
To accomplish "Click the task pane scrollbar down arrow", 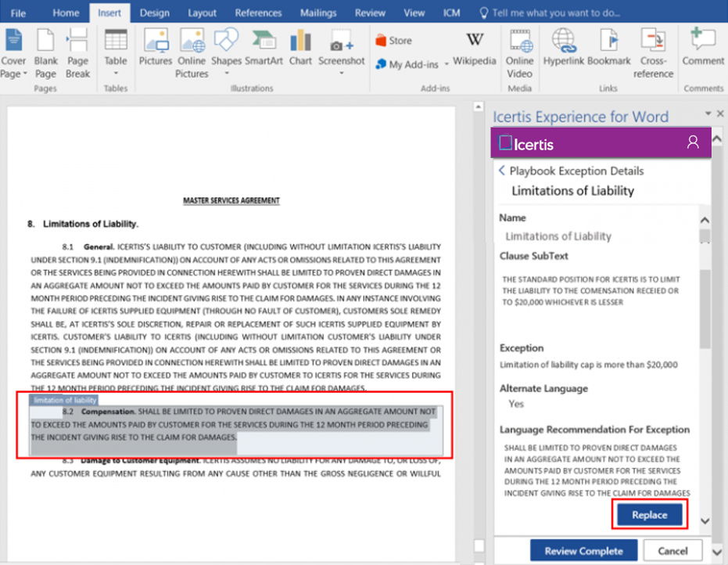I will tap(704, 521).
